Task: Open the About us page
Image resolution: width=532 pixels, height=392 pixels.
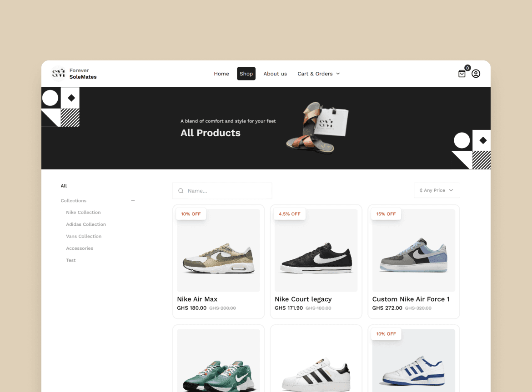Action: coord(275,74)
